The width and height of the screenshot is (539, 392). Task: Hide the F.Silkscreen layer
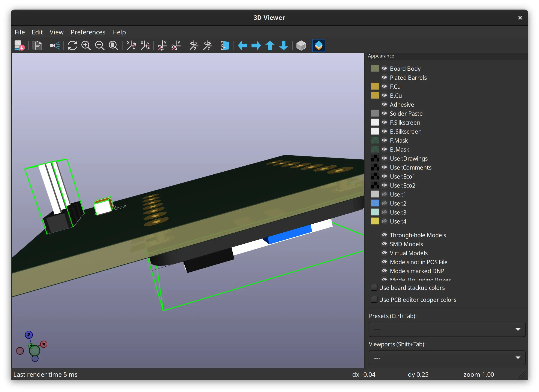click(x=384, y=122)
